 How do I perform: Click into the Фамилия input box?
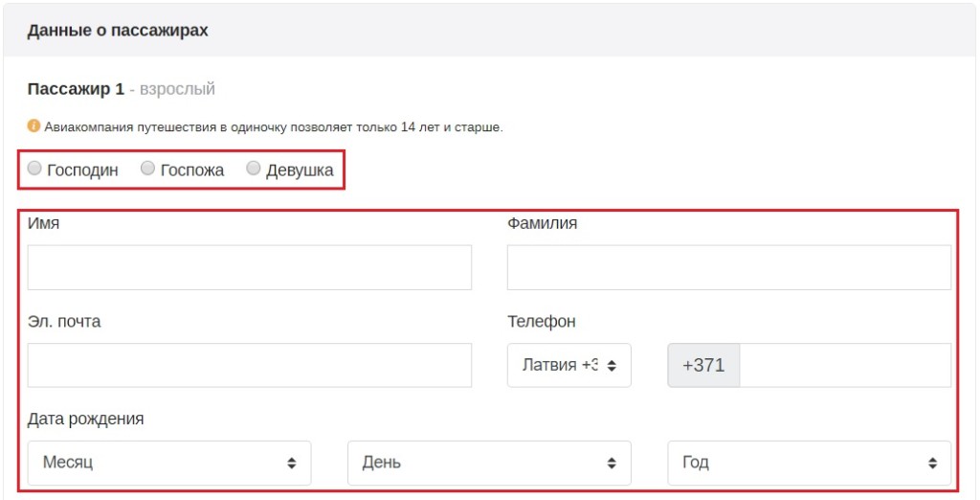(728, 267)
